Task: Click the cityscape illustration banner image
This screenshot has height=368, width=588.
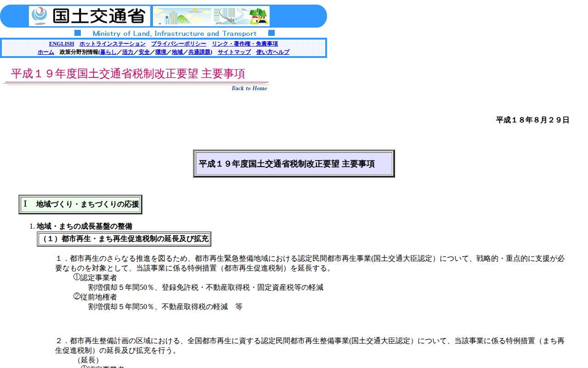Action: [211, 16]
